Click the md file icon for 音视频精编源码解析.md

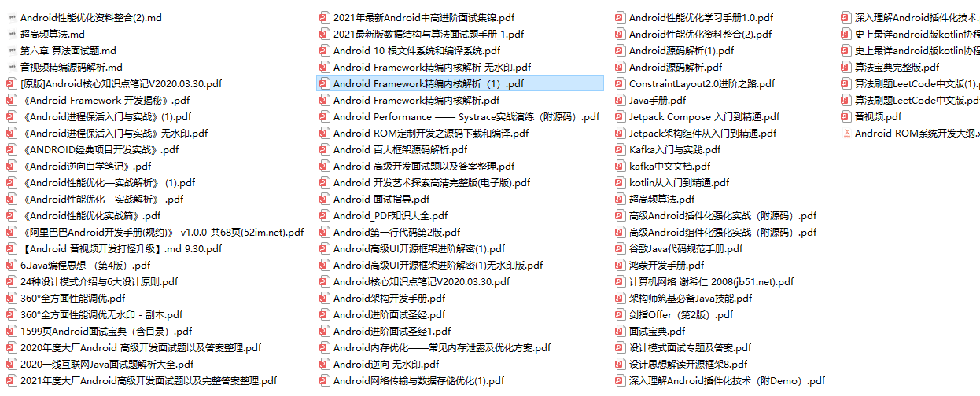[12, 68]
